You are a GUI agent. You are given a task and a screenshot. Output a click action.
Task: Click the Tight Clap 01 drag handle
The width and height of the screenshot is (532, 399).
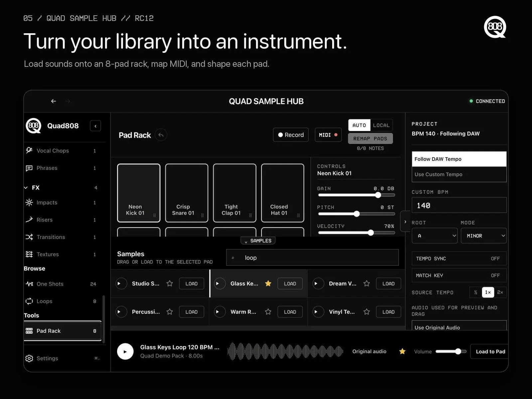[x=250, y=215]
